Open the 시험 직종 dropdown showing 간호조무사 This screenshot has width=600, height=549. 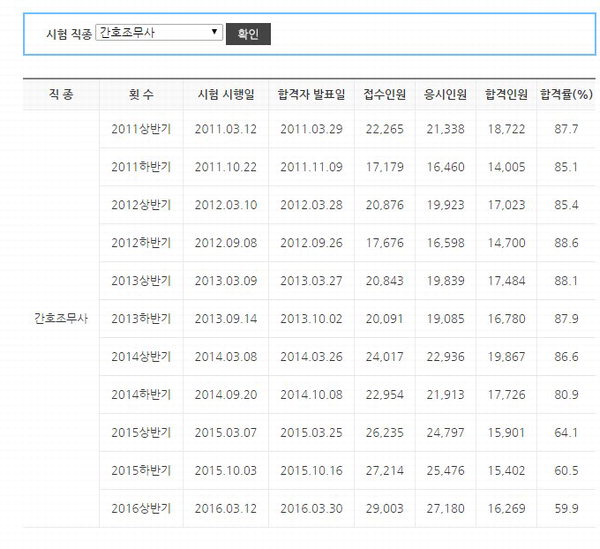[159, 33]
